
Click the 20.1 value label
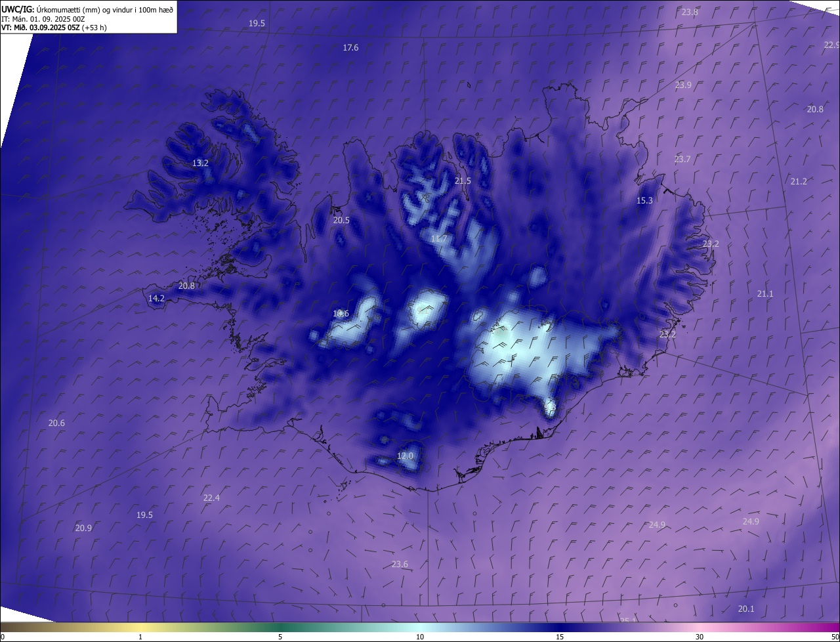(x=746, y=609)
